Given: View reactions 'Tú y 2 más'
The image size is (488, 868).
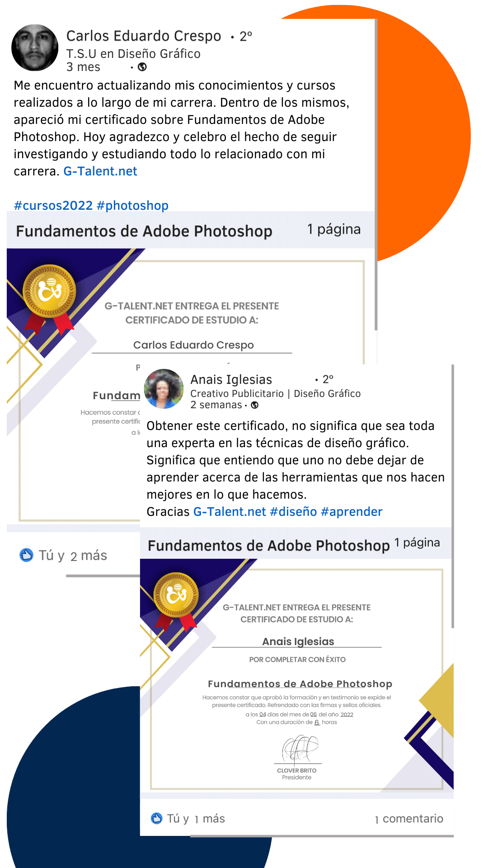Looking at the screenshot, I should [73, 555].
